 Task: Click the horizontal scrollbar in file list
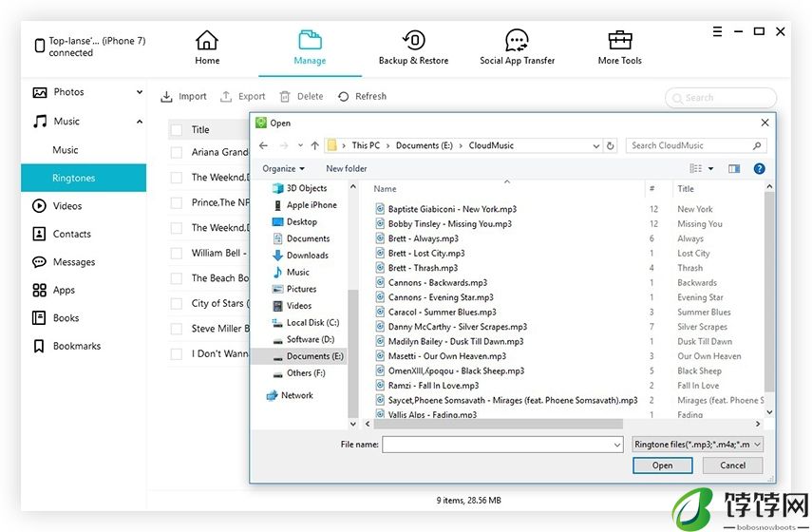click(x=498, y=424)
